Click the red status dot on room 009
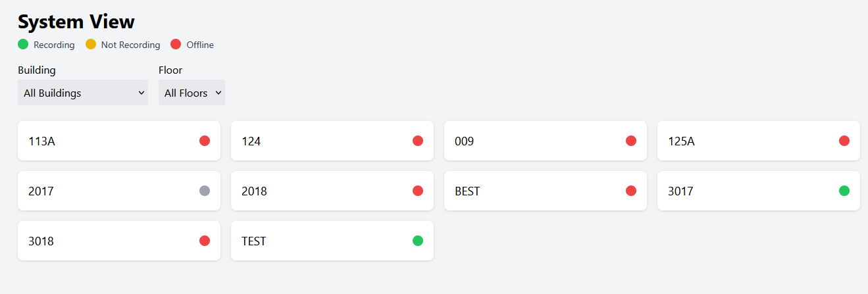 click(x=631, y=141)
